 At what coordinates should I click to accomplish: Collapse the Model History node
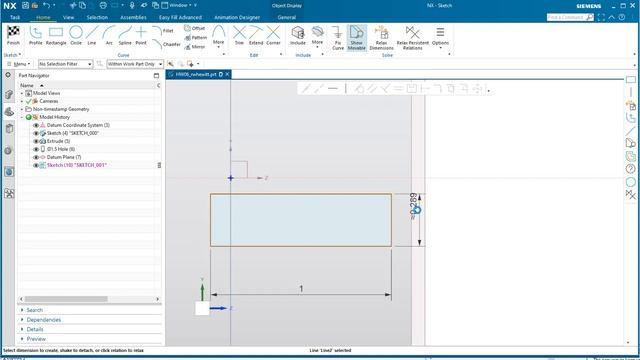coord(22,117)
